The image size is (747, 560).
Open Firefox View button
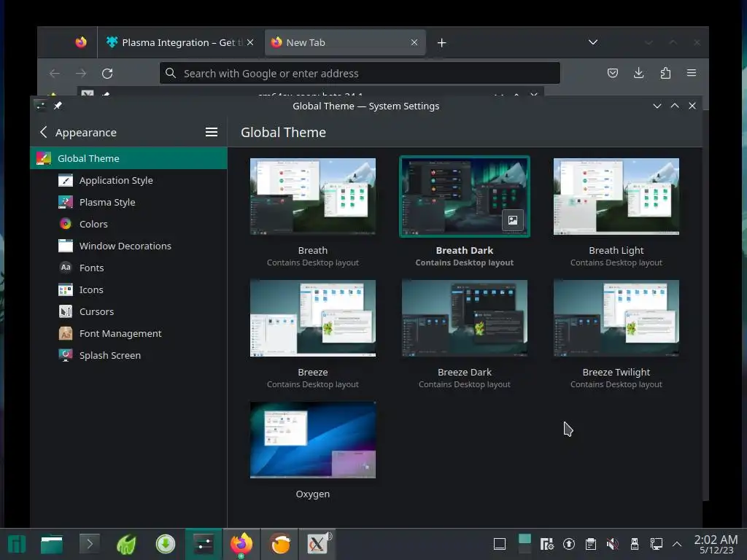click(x=81, y=42)
